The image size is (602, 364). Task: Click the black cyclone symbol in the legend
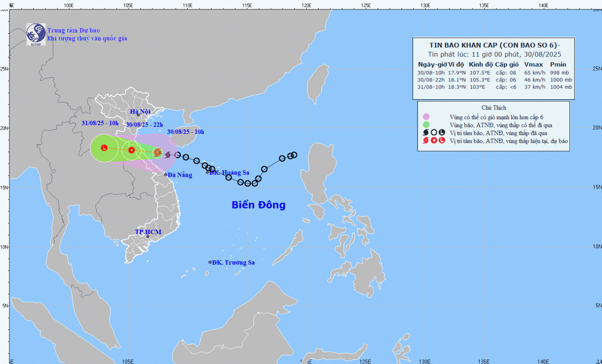coord(426,133)
